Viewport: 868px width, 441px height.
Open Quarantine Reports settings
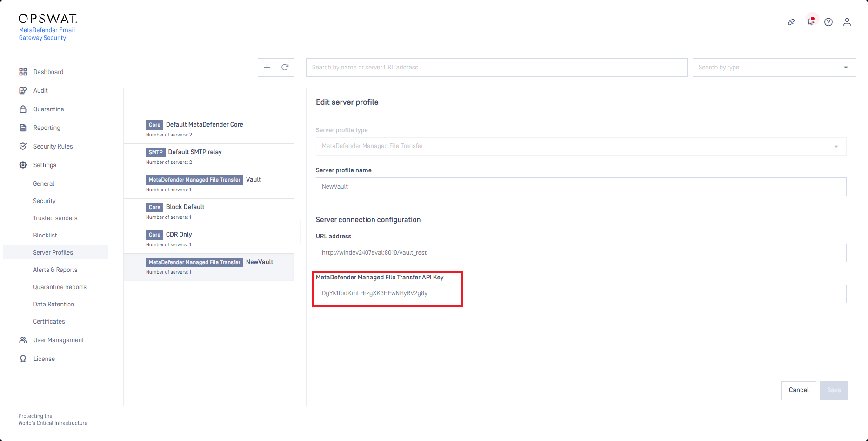click(60, 287)
